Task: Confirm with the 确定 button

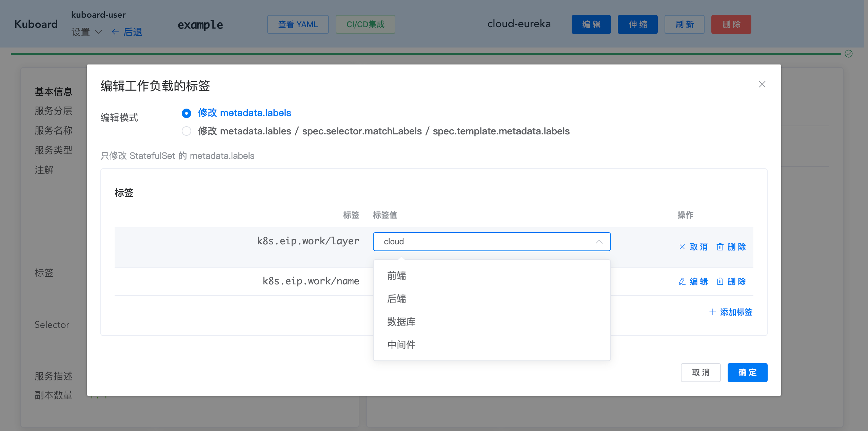Action: 747,373
